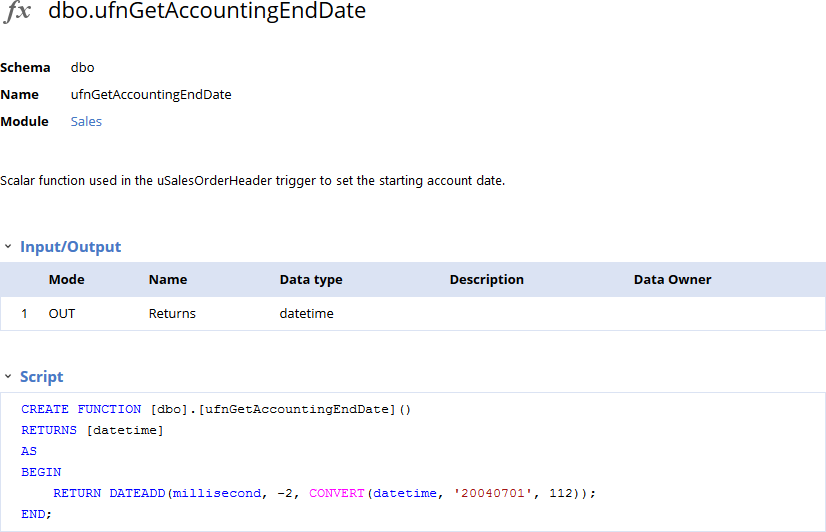
Task: Click the dbo schema value
Action: pyautogui.click(x=83, y=68)
